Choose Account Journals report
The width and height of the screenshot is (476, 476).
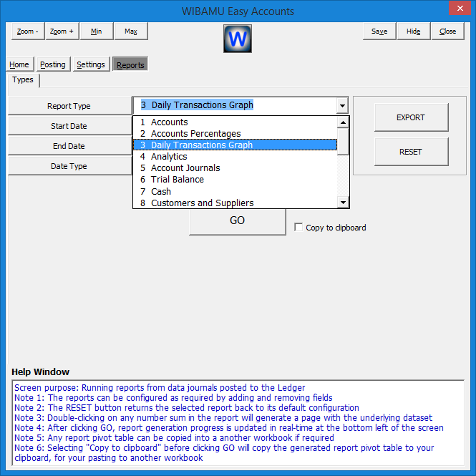click(235, 168)
